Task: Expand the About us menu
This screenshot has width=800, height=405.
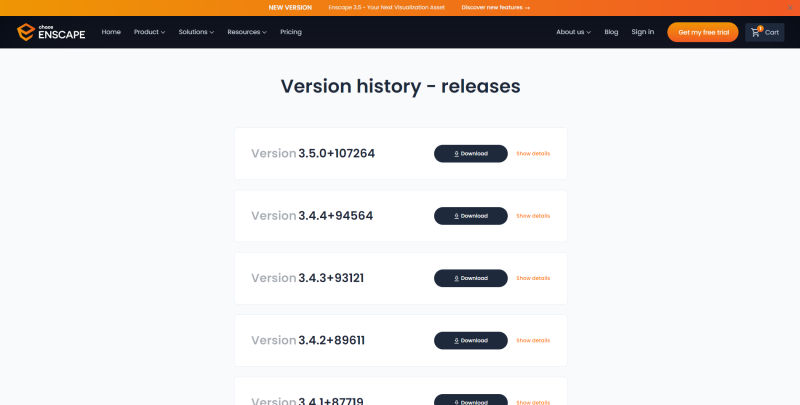Action: click(x=573, y=32)
